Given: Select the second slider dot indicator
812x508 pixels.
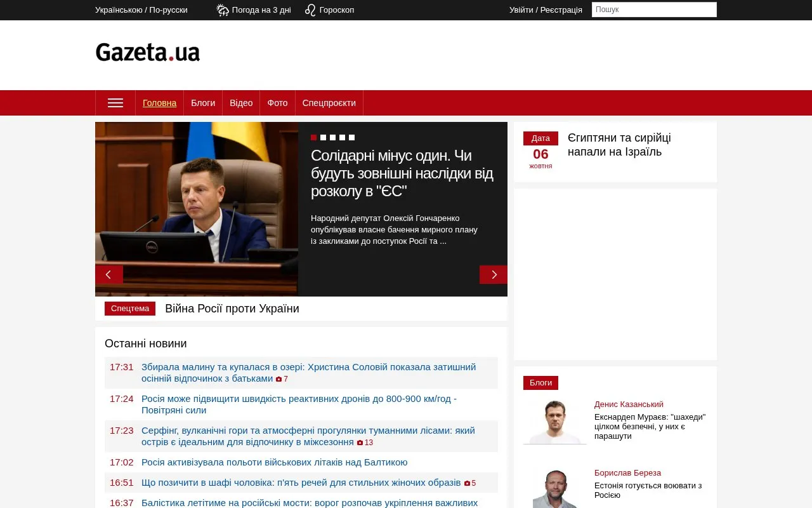Looking at the screenshot, I should coord(323,137).
